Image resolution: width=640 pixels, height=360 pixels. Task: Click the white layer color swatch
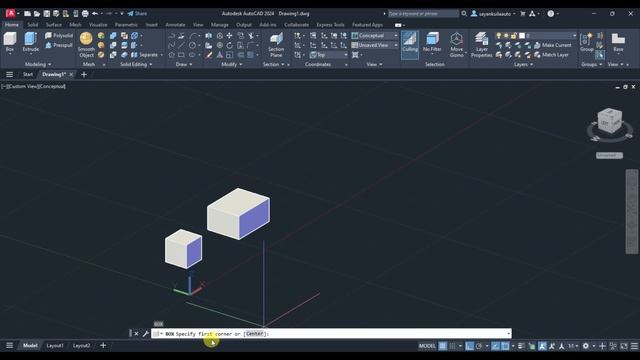coord(522,36)
